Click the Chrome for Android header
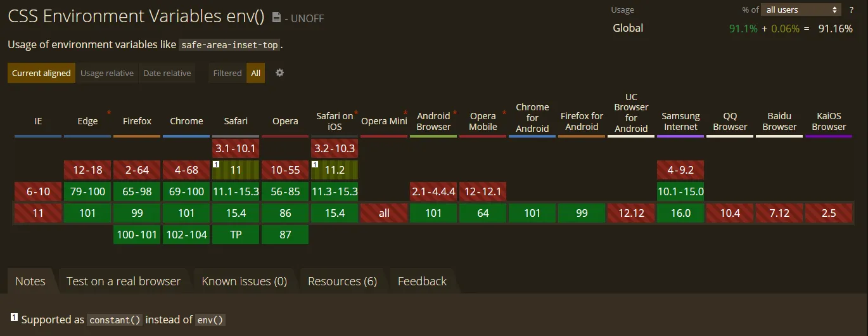868x336 pixels. pos(532,118)
